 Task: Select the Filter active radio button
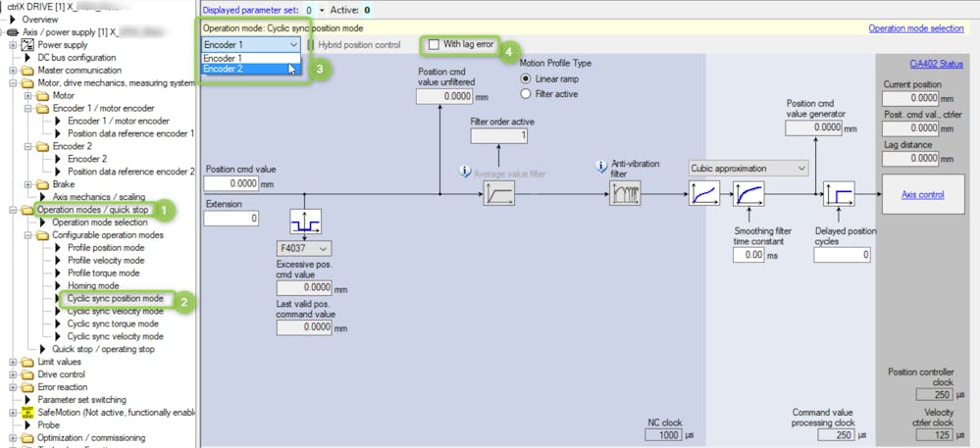[x=526, y=94]
